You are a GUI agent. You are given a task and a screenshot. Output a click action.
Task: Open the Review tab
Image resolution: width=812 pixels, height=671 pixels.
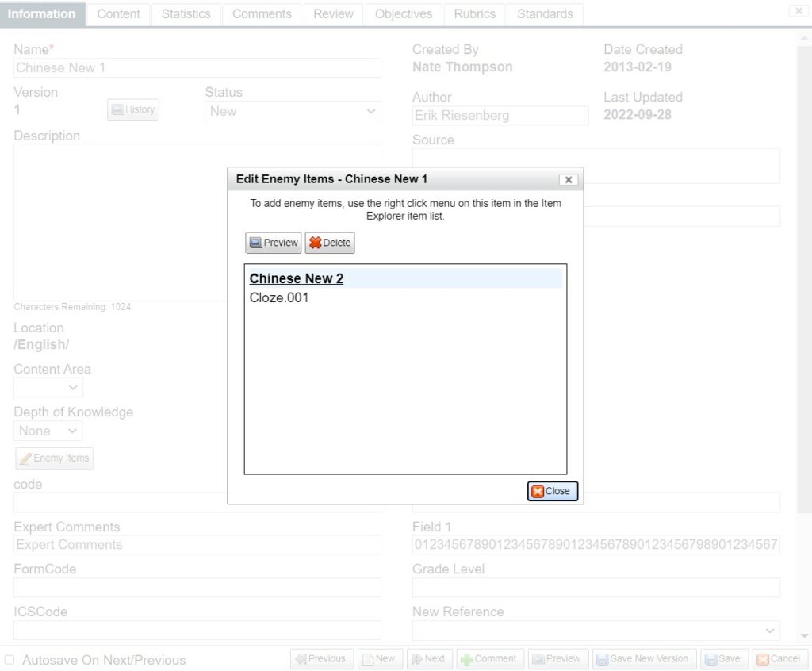(334, 14)
